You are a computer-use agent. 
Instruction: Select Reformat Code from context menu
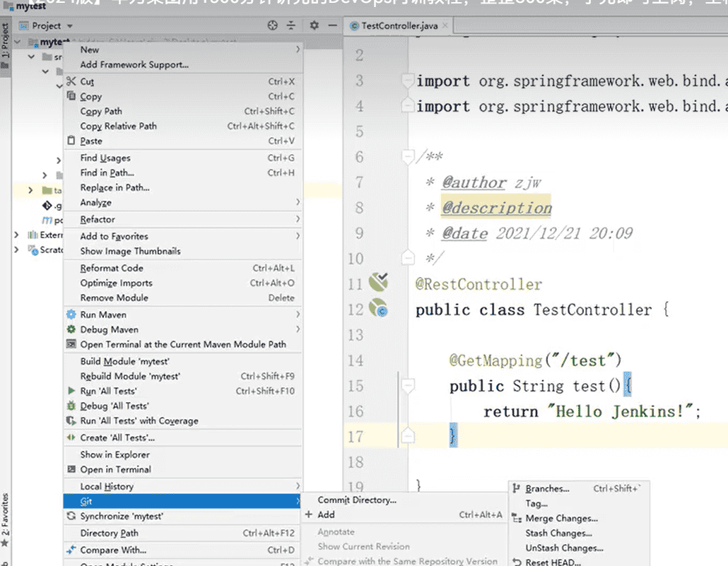point(112,268)
